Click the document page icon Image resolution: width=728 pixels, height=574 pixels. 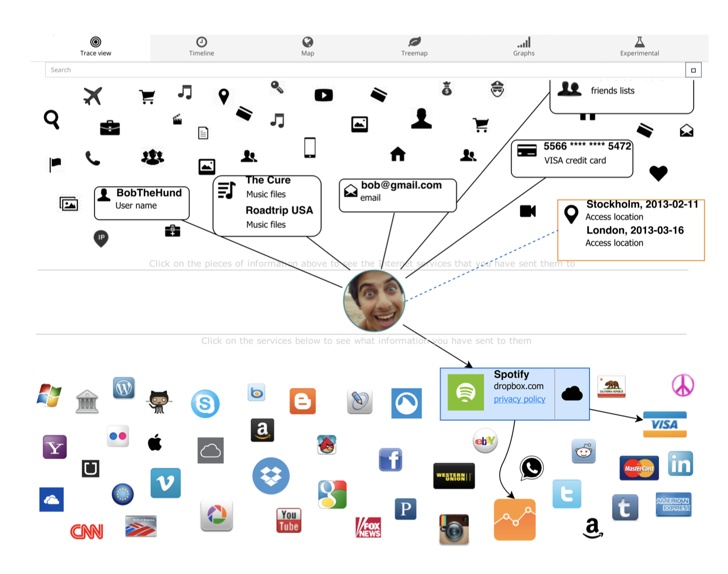203,133
